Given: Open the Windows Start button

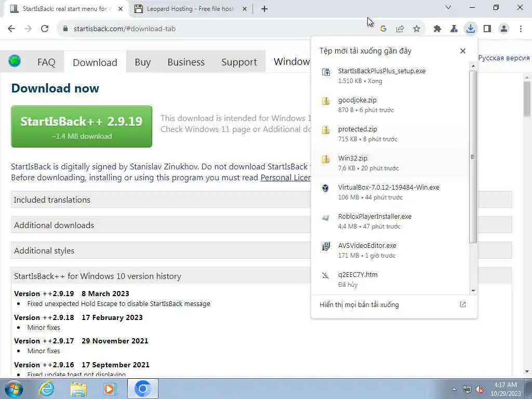Looking at the screenshot, I should (x=14, y=389).
